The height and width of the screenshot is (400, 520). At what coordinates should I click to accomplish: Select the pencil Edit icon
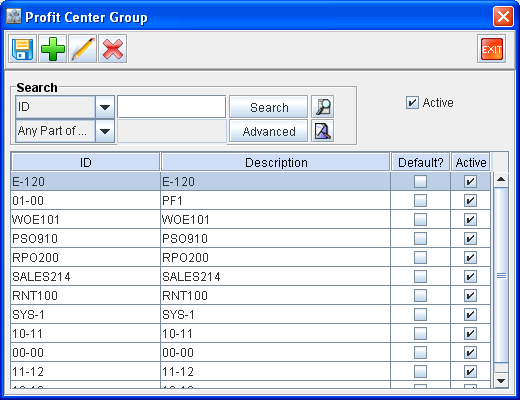point(83,49)
